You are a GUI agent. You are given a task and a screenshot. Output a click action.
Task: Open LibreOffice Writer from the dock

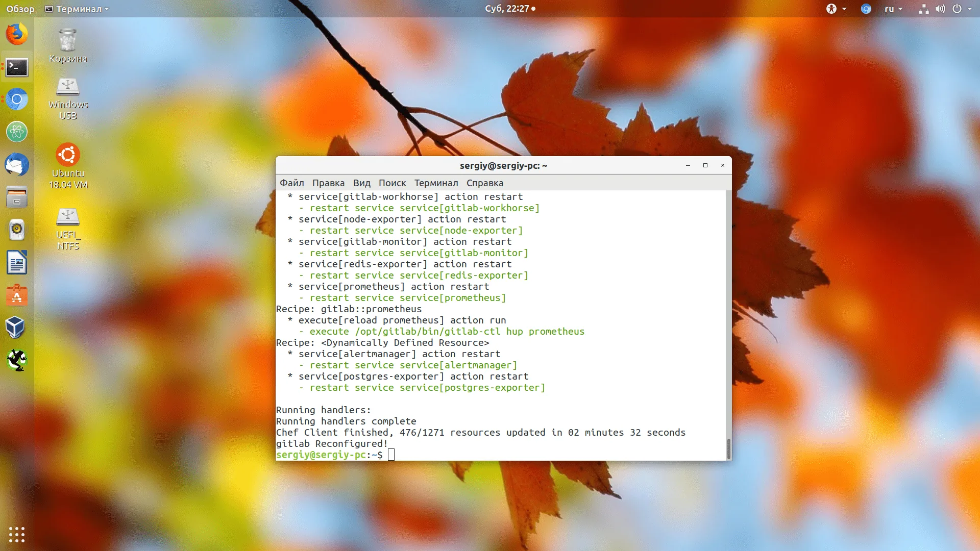point(17,262)
